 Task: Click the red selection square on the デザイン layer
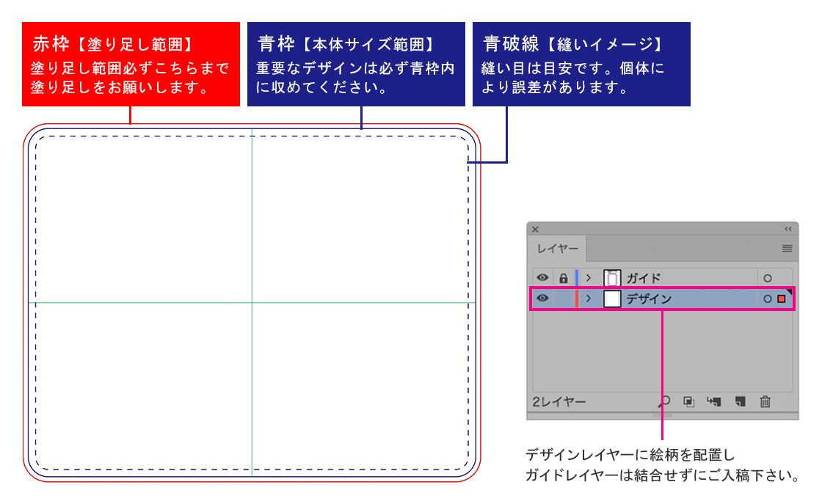point(782,299)
